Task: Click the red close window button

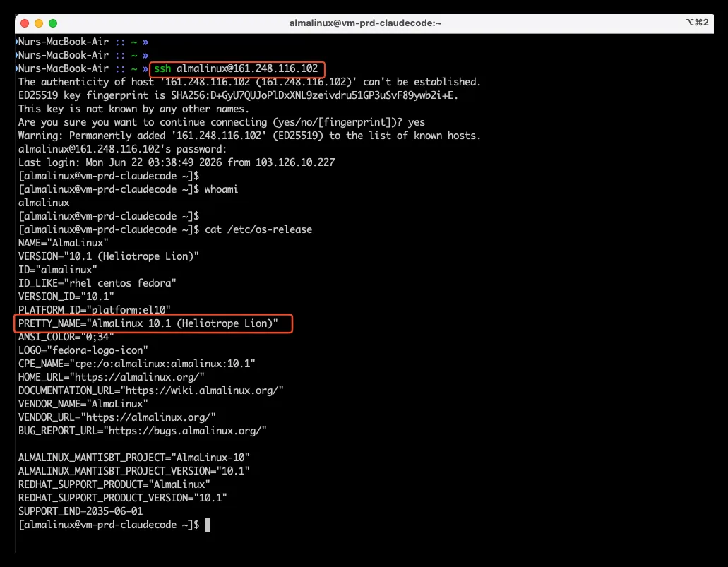Action: tap(25, 23)
